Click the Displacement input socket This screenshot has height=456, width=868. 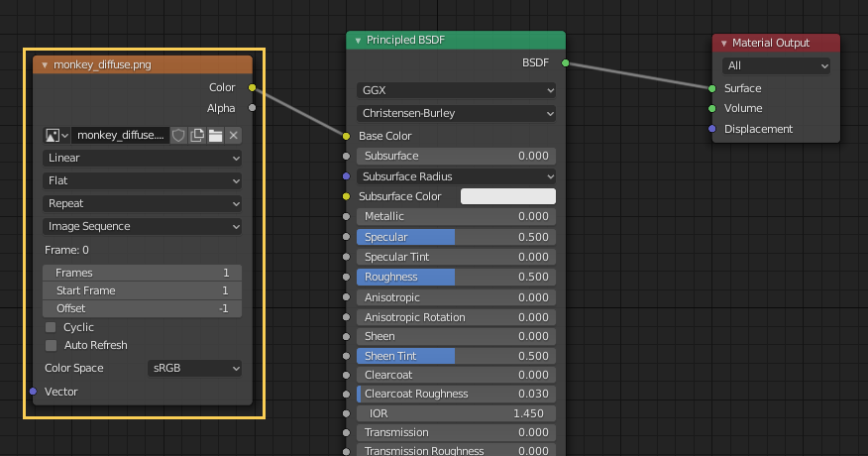point(711,129)
